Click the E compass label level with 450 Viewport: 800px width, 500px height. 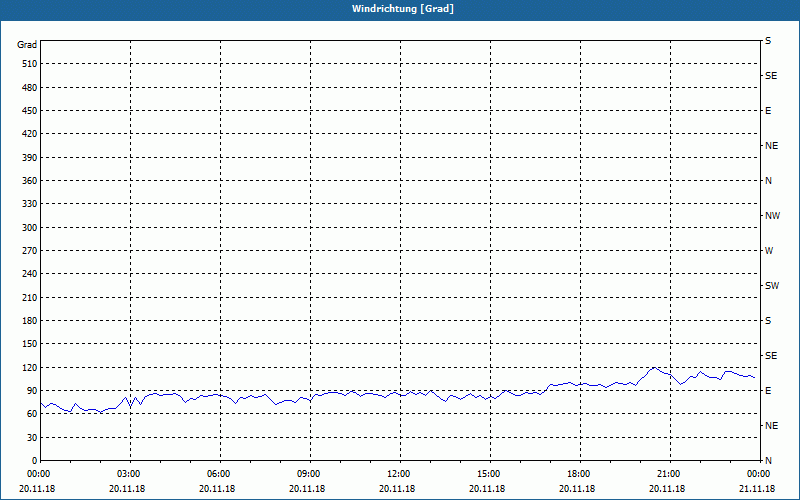768,111
